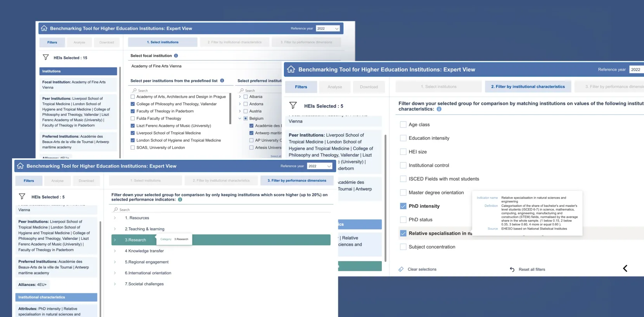Expand the 1. Resources category

click(x=115, y=218)
